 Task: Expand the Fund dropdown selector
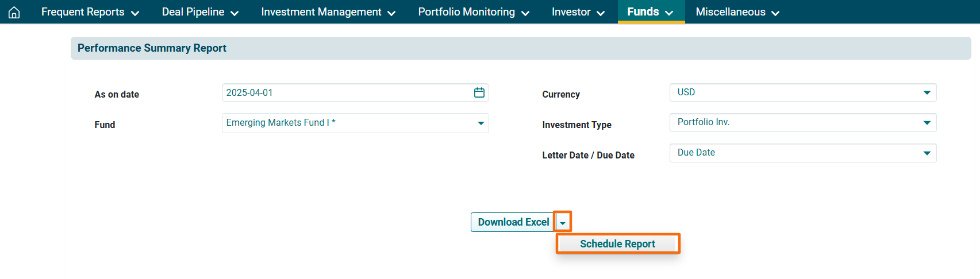(x=355, y=123)
